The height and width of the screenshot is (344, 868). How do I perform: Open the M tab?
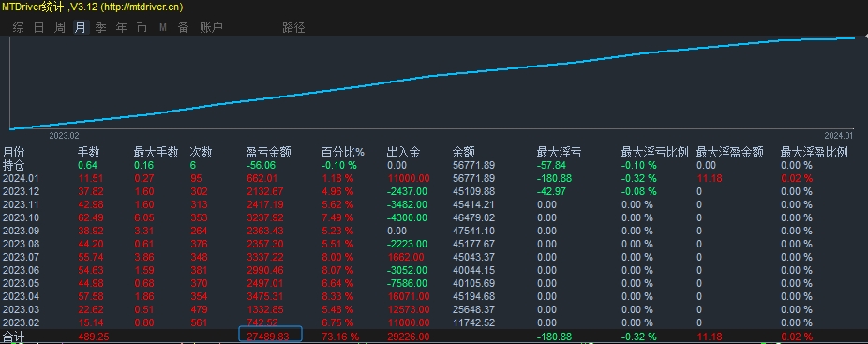(163, 28)
